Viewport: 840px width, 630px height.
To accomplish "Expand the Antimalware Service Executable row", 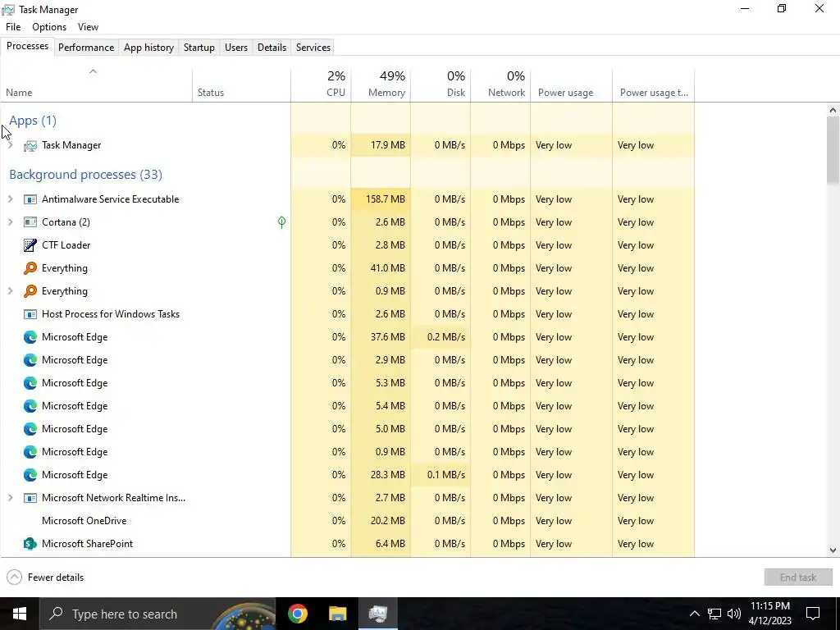I will point(10,199).
